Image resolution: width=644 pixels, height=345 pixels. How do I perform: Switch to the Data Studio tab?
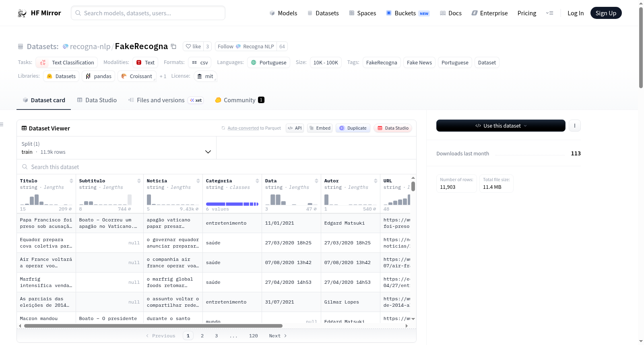coord(97,100)
